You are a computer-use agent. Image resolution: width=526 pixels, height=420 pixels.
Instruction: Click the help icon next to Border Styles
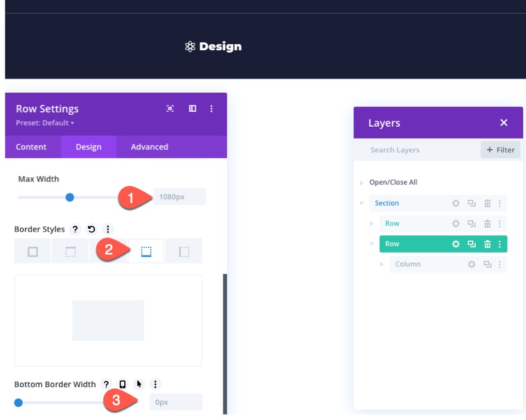74,229
